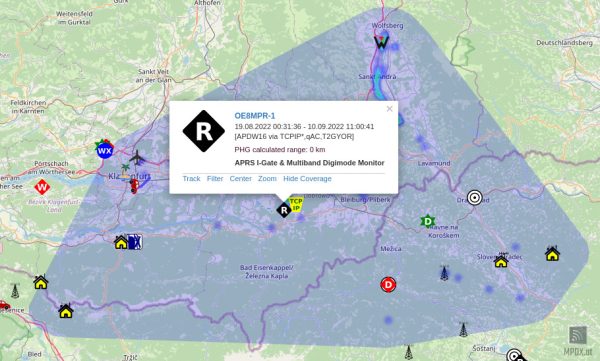Select the airplane marker near Klagenfurt
Image resolution: width=600 pixels, height=361 pixels.
click(137, 157)
